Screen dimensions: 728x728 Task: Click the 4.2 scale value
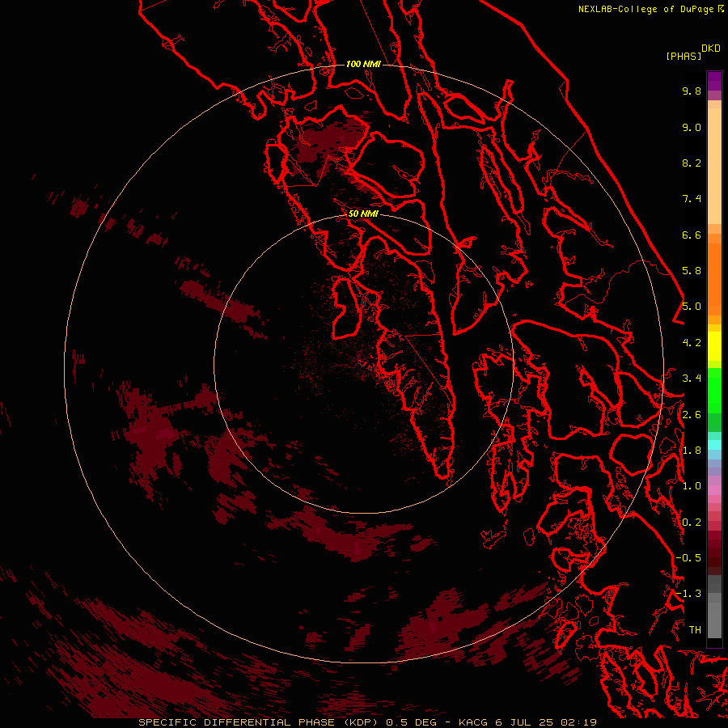[692, 343]
